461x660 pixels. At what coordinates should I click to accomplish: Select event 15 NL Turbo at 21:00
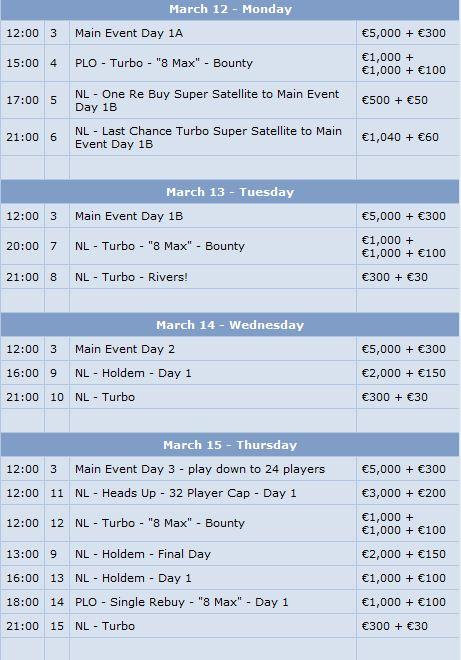click(x=230, y=626)
